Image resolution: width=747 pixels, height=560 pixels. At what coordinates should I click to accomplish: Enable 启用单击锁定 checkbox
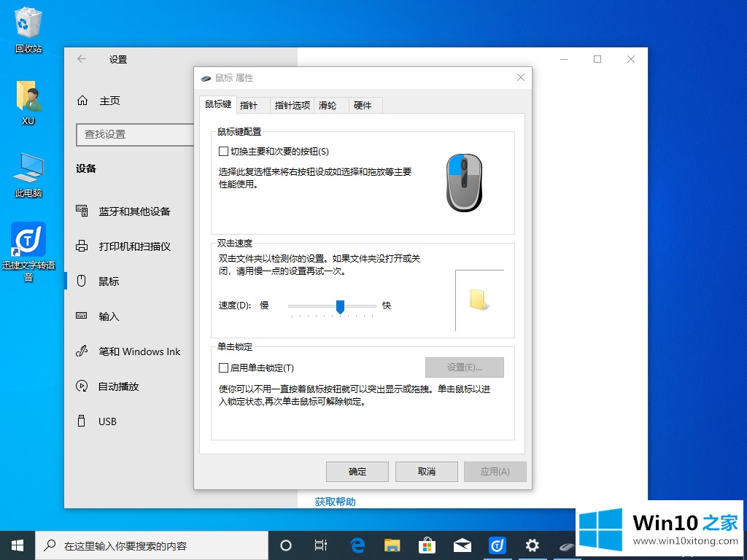click(x=224, y=368)
